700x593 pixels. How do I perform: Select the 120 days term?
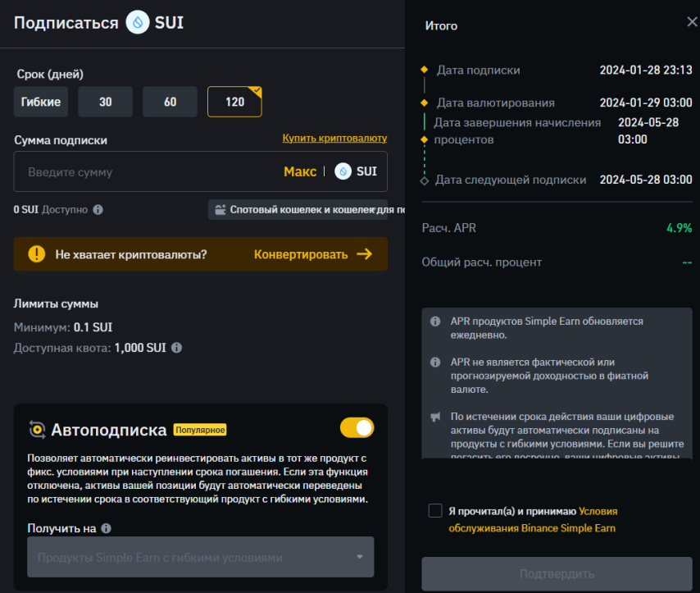[234, 102]
